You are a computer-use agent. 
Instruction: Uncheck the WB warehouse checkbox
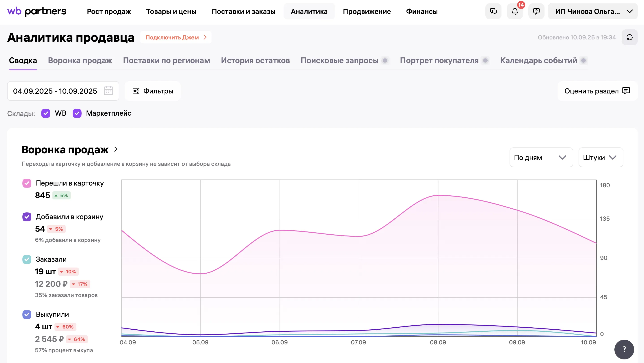tap(46, 113)
